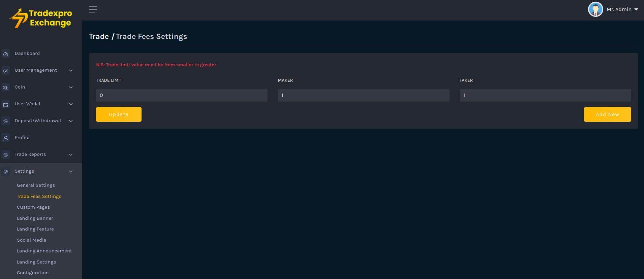The width and height of the screenshot is (644, 279).
Task: Collapse the Settings menu chevron
Action: pyautogui.click(x=71, y=171)
